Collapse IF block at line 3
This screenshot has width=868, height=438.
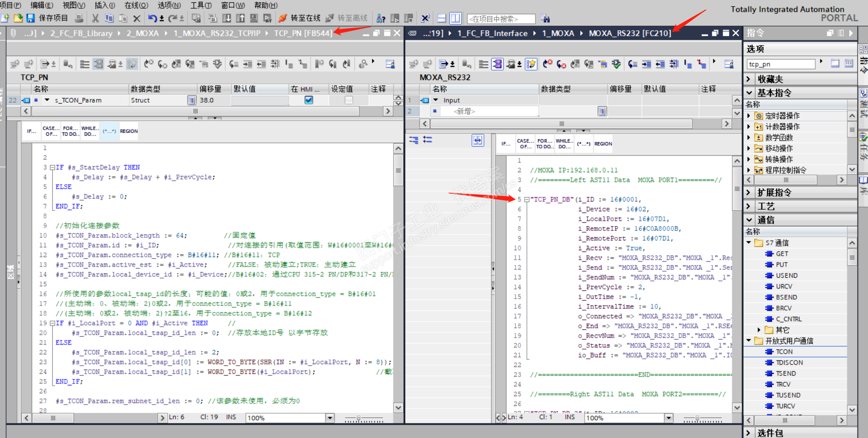[52, 168]
